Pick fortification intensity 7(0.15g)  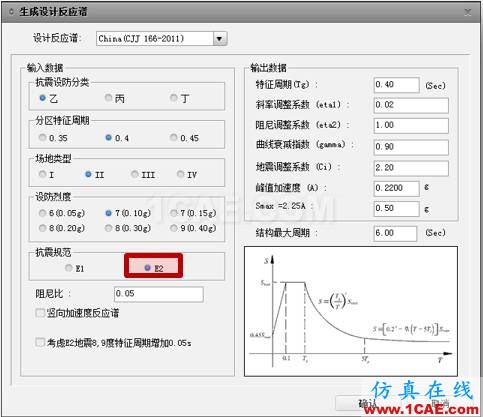pos(174,213)
